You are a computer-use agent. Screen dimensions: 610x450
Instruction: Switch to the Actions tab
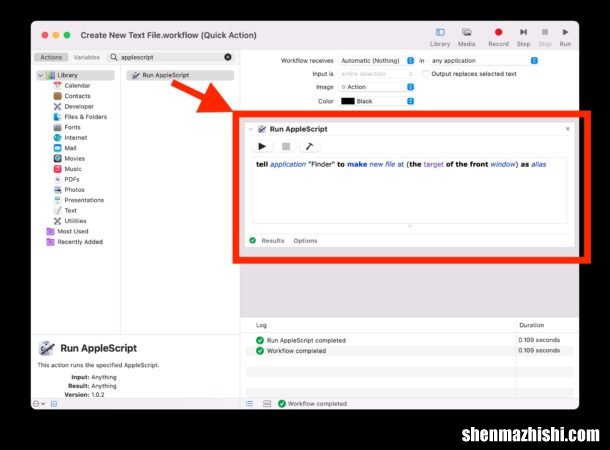[51, 57]
